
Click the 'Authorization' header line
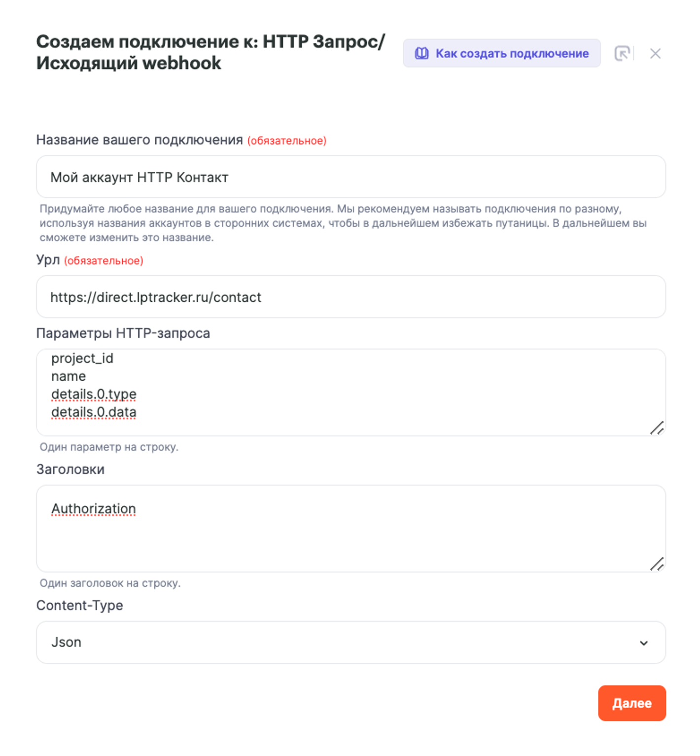coord(94,508)
